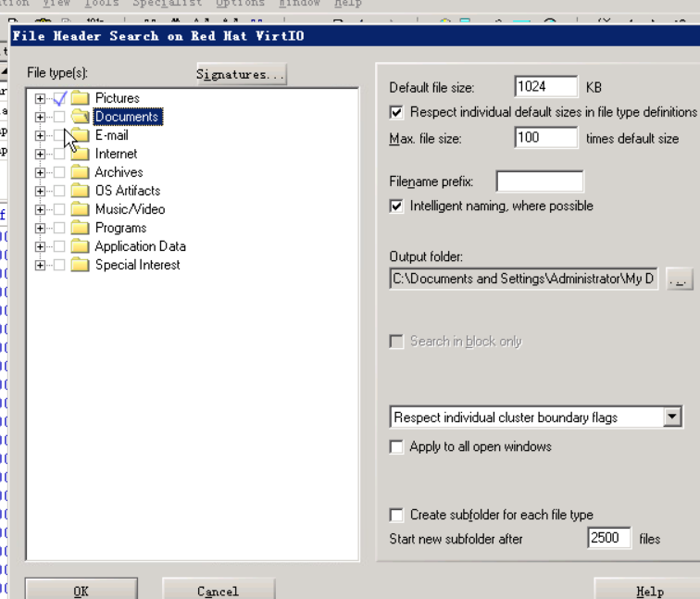Open the View menu
The image size is (700, 599).
56,3
